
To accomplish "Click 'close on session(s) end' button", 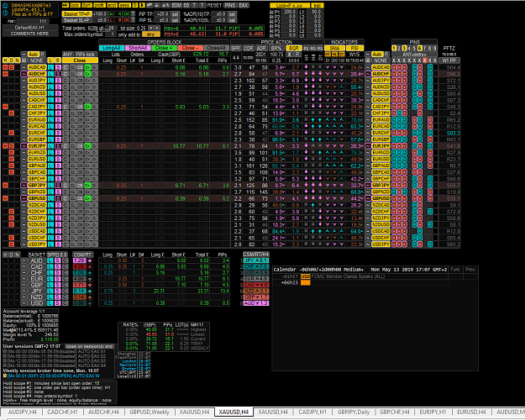I will tap(89, 346).
